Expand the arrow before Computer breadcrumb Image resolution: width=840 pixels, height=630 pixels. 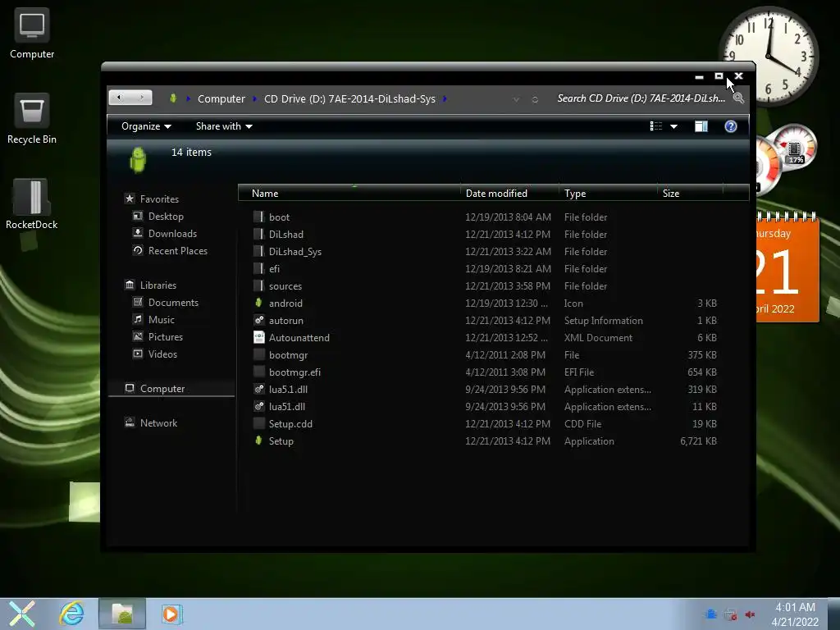(188, 98)
